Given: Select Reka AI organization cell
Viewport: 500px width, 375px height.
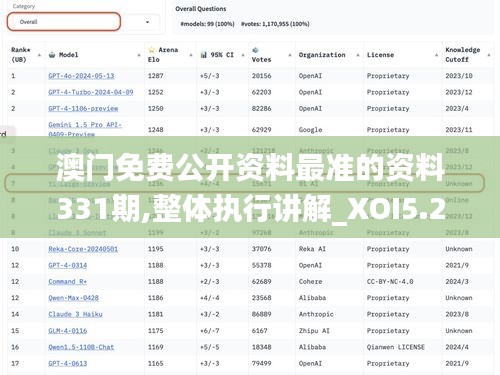Looking at the screenshot, I should coord(312,249).
